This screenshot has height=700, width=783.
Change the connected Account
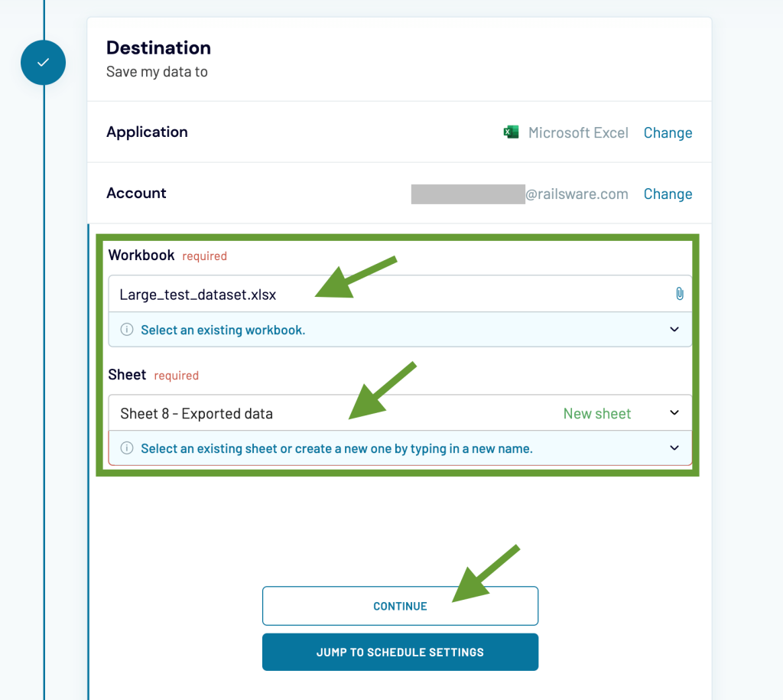click(668, 194)
